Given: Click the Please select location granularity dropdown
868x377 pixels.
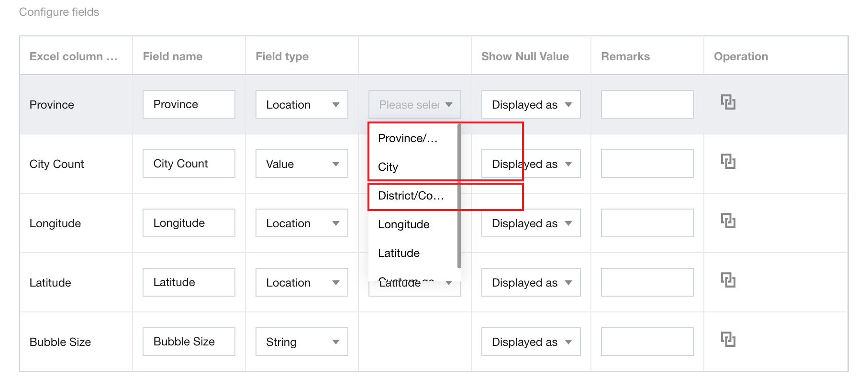Looking at the screenshot, I should [x=414, y=105].
